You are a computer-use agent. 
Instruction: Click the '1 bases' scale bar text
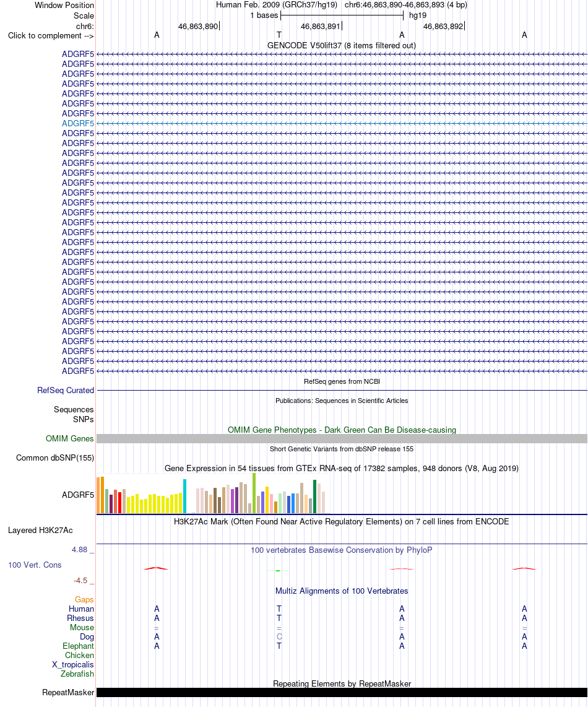(x=264, y=15)
